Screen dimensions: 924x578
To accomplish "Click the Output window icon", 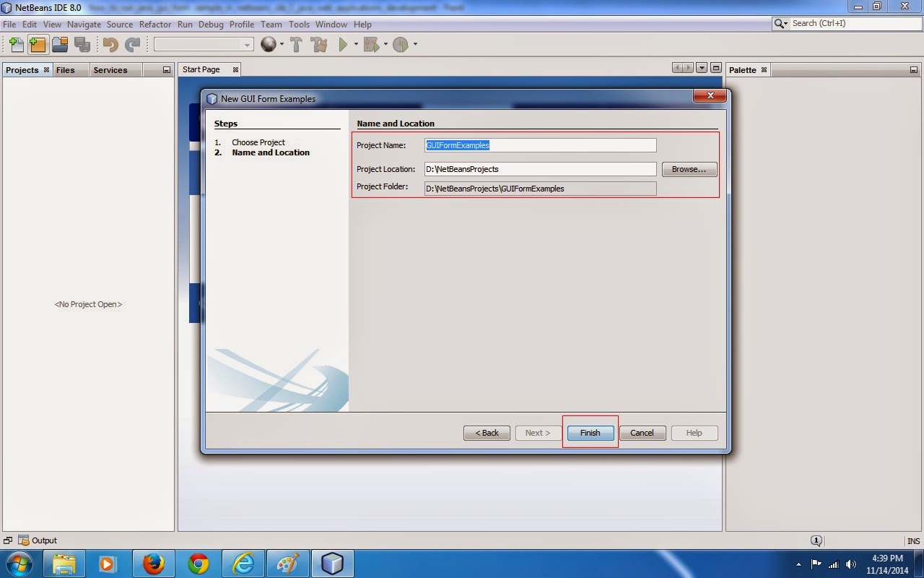I will tap(24, 540).
